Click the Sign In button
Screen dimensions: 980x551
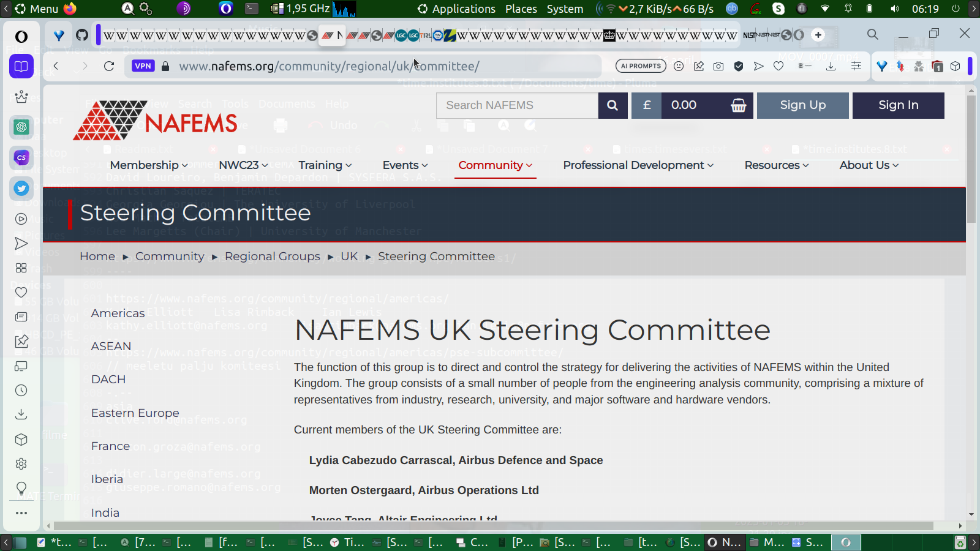(899, 105)
